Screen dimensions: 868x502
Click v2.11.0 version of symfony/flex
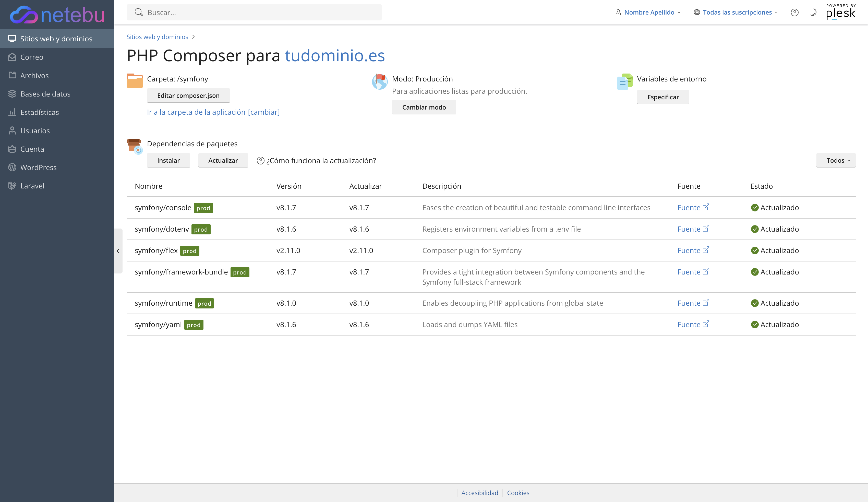(x=288, y=250)
